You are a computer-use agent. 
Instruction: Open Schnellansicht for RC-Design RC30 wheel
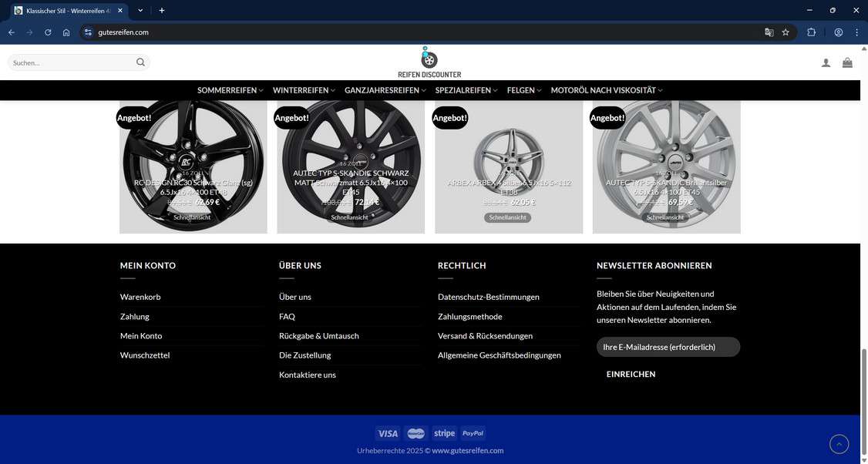pos(192,217)
